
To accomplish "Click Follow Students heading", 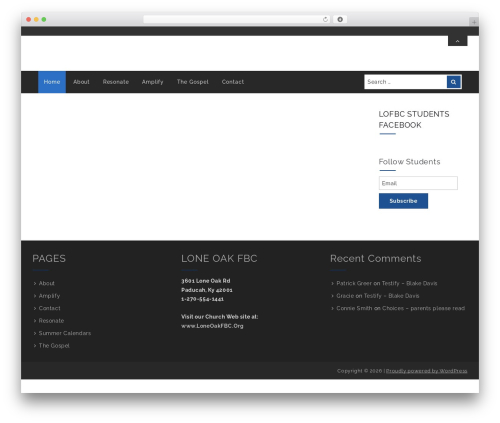I will click(409, 162).
